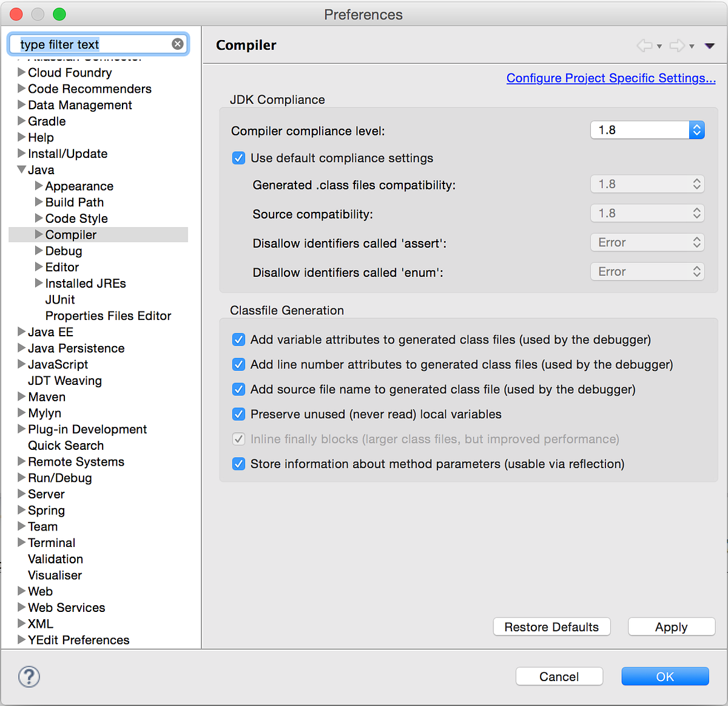This screenshot has width=728, height=706.
Task: Disable Preserve unused local variables
Action: [x=238, y=414]
